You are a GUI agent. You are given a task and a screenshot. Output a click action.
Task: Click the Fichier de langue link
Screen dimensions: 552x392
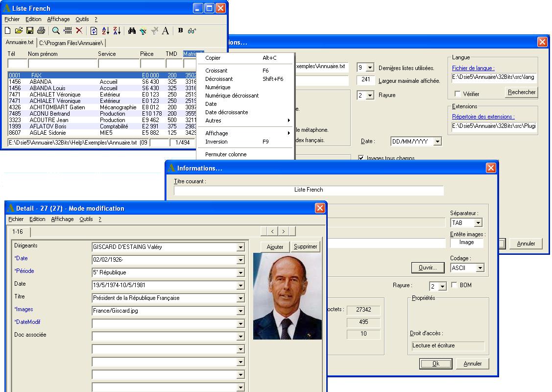[x=473, y=68]
